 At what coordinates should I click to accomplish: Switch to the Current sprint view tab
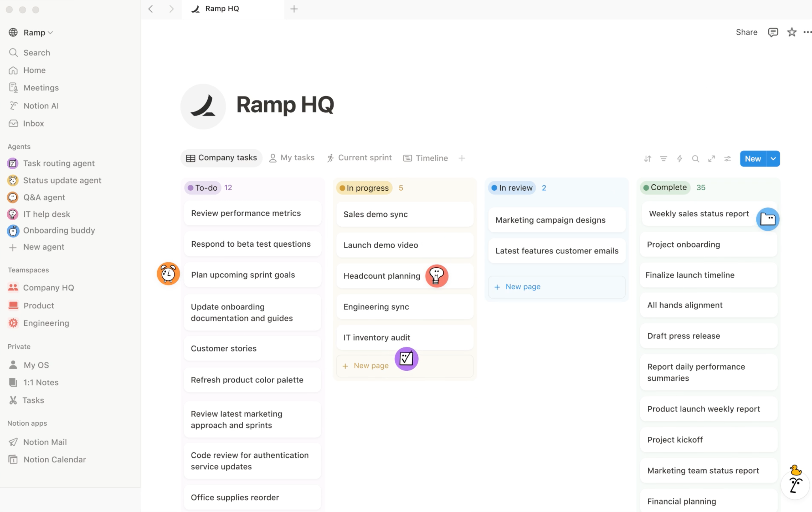tap(360, 158)
